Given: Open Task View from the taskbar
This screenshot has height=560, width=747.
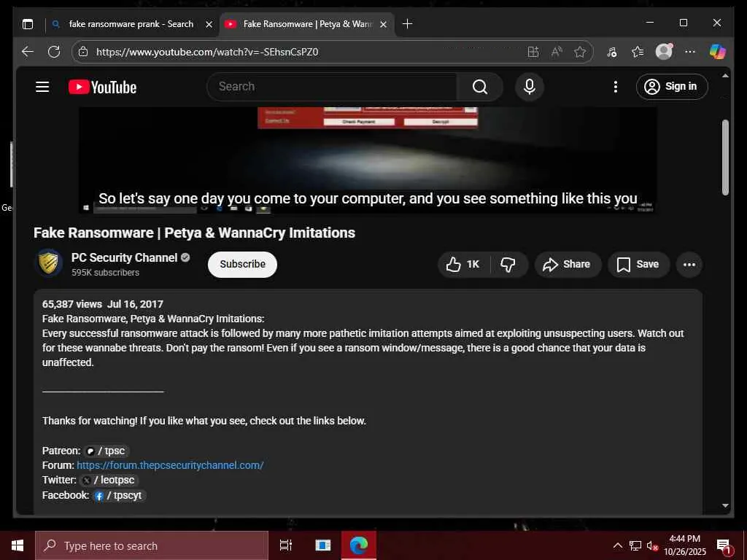Looking at the screenshot, I should pyautogui.click(x=286, y=545).
